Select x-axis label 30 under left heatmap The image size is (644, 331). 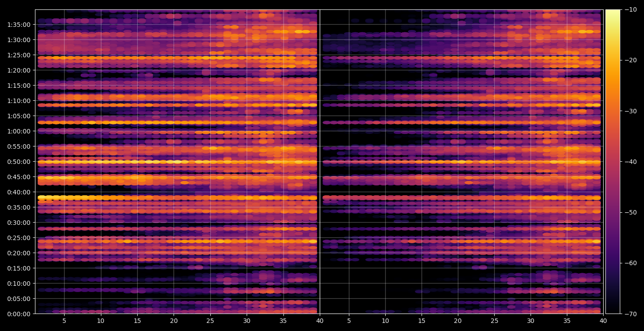247,321
